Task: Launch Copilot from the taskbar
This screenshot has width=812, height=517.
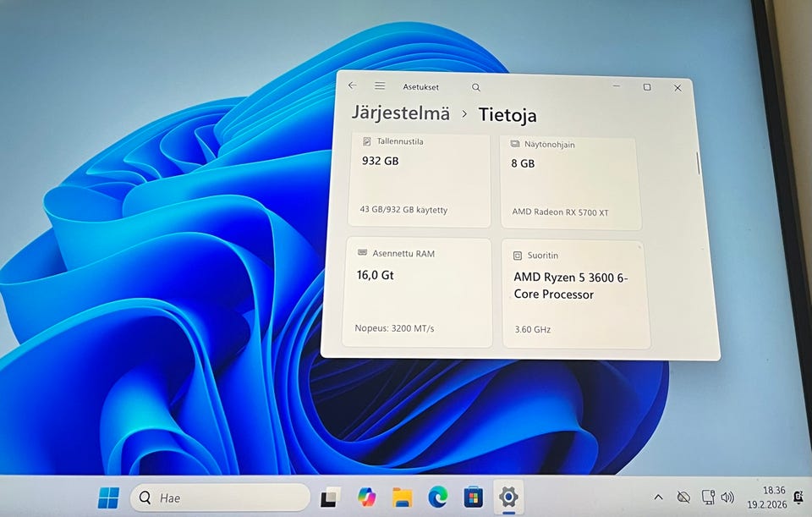Action: (x=366, y=498)
